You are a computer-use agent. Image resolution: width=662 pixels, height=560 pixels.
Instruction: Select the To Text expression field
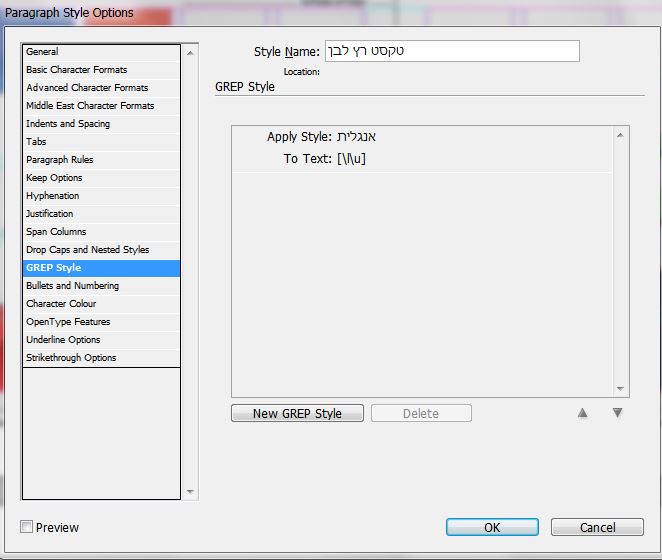click(x=351, y=159)
